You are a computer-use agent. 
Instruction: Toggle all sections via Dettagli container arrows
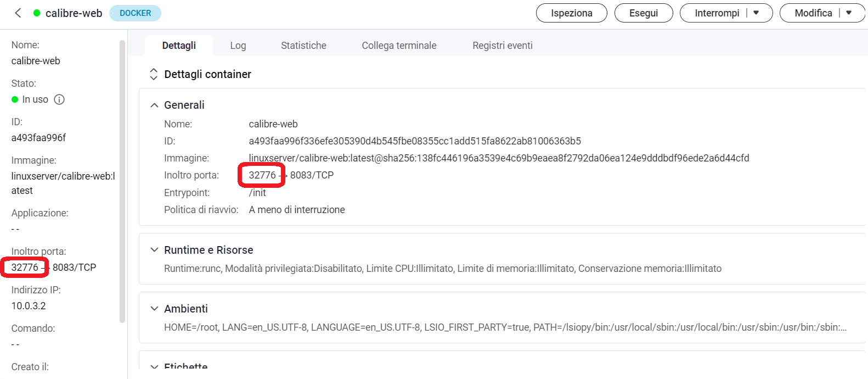[x=154, y=74]
